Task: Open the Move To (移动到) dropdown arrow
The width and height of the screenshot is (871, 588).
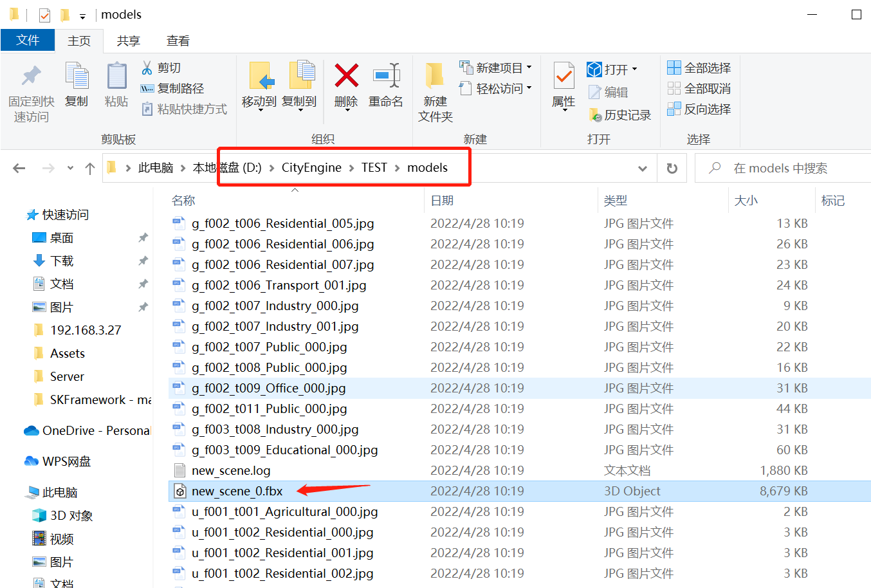Action: (261, 109)
